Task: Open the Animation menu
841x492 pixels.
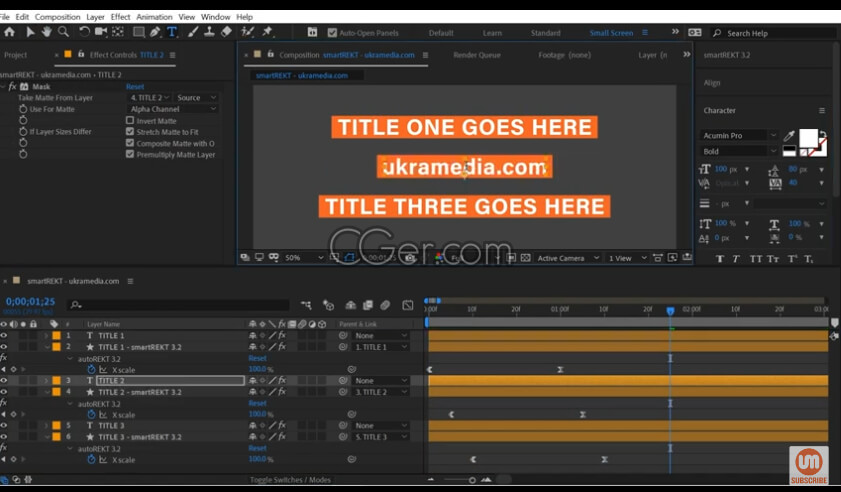Action: point(154,17)
